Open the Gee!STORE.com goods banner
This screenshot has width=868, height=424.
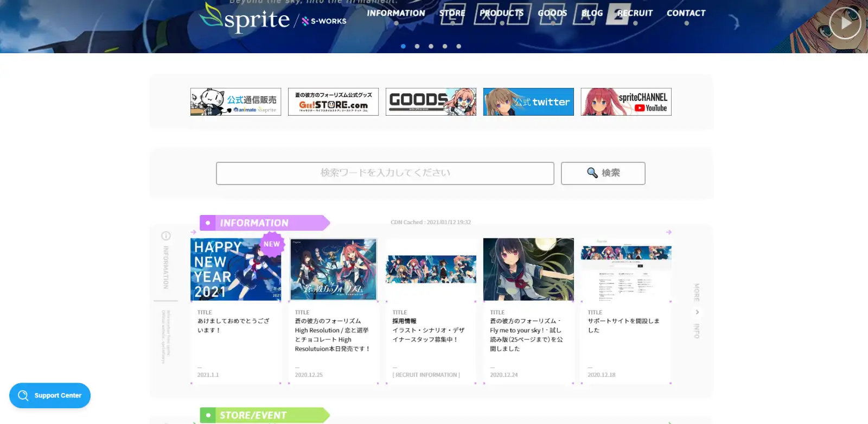tap(334, 102)
